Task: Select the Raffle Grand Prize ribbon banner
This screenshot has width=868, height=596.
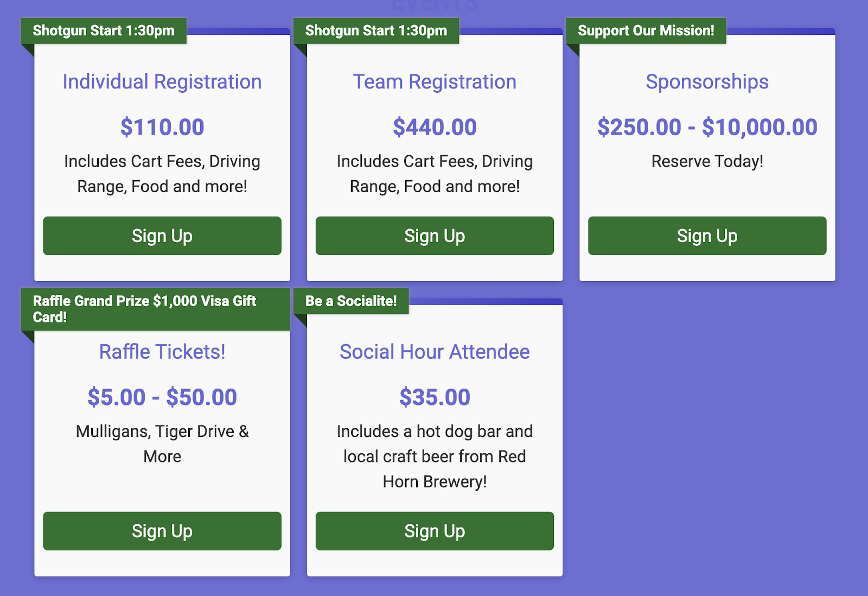Action: [144, 309]
